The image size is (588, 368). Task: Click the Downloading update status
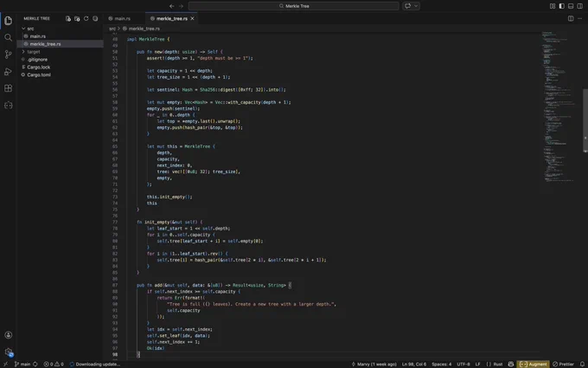[95, 365]
